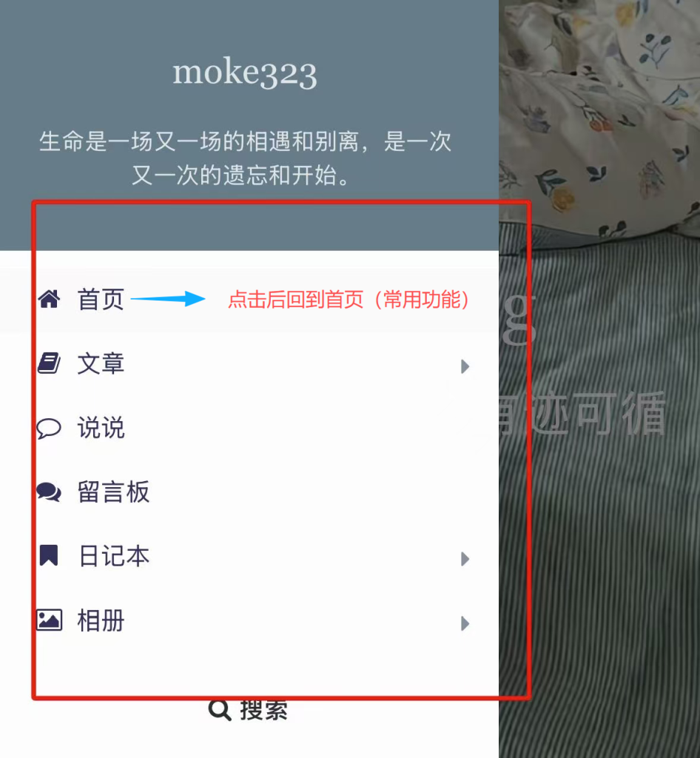Expand the 文章 submenu arrow
Viewport: 700px width, 758px height.
(x=465, y=366)
